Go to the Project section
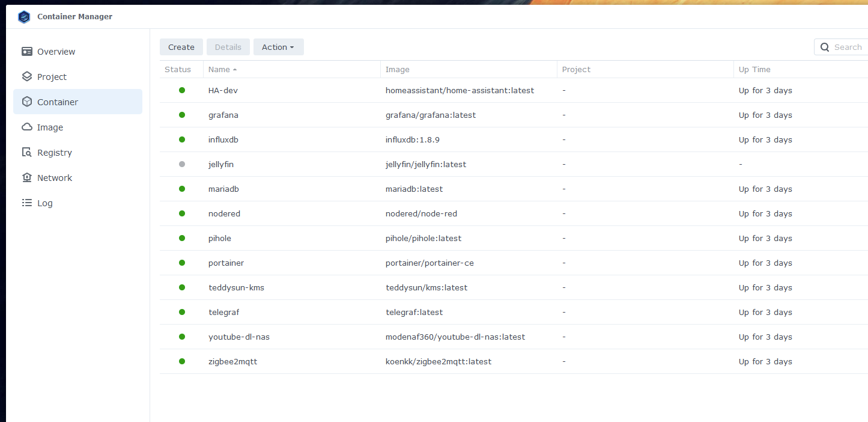Viewport: 868px width, 422px height. point(78,77)
